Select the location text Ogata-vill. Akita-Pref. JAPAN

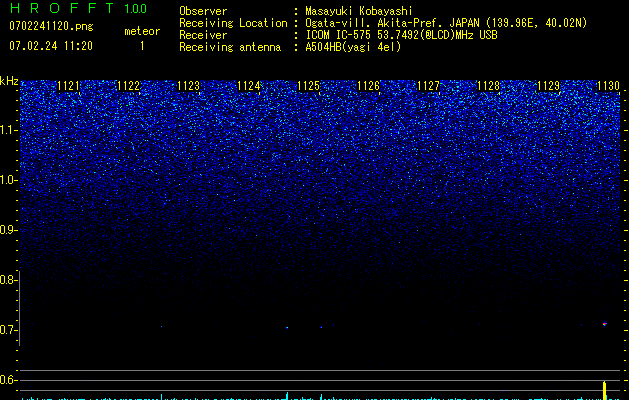tap(392, 23)
